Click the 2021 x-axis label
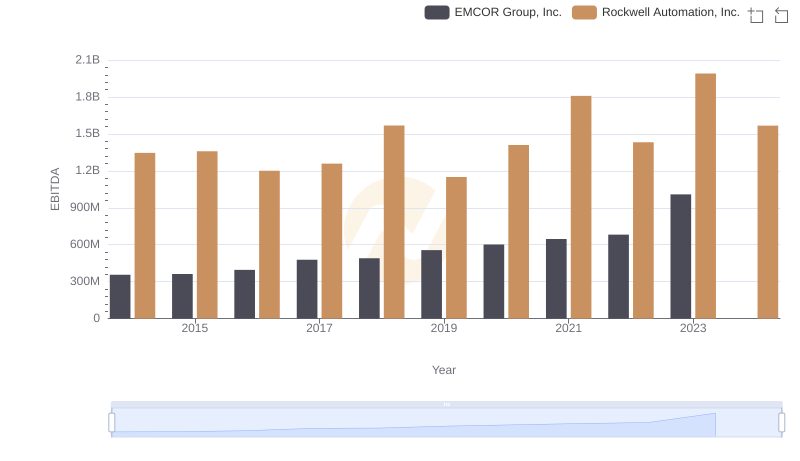This screenshot has height=461, width=800. (568, 328)
